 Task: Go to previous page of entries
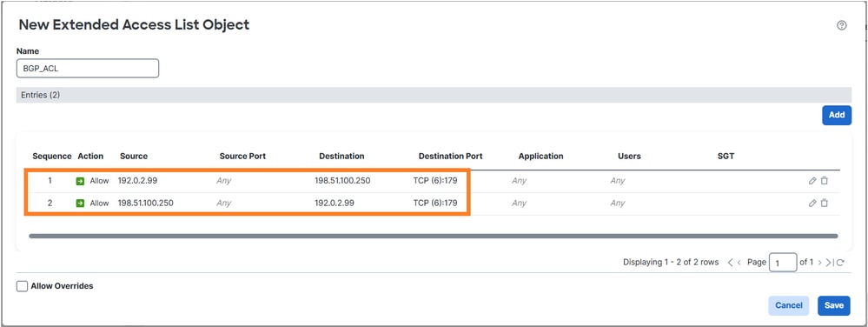point(739,263)
